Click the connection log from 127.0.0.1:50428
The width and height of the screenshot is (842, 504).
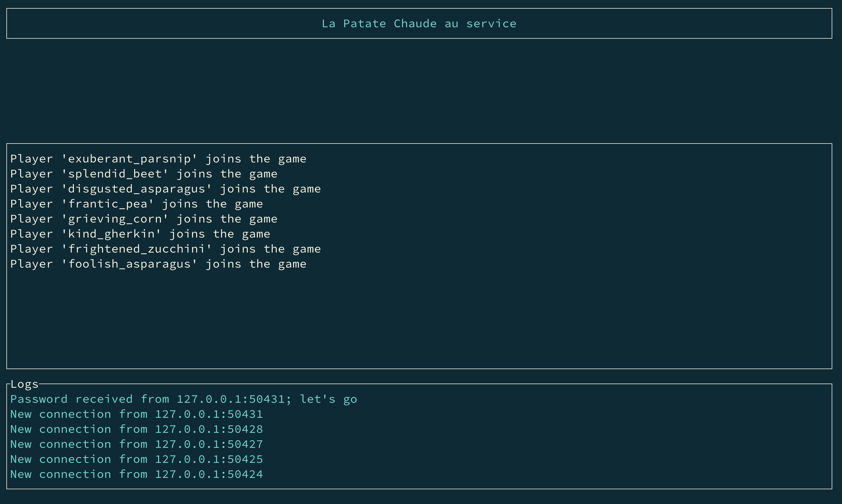[x=136, y=429]
